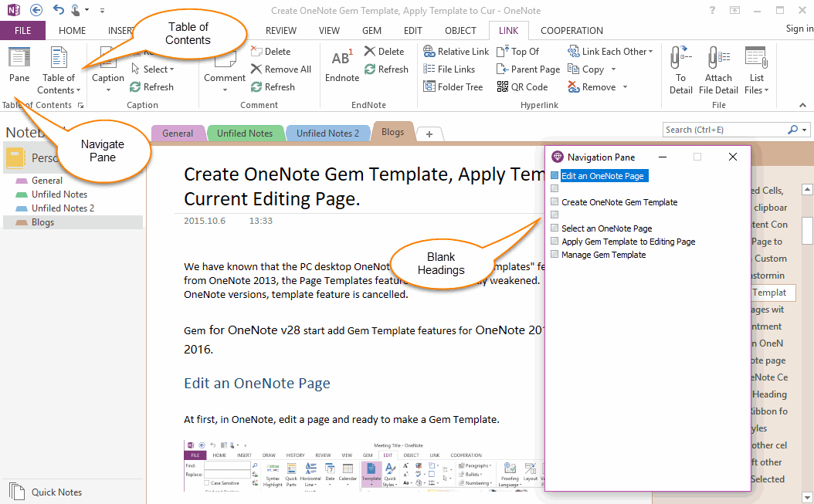This screenshot has height=504, width=814.
Task: Expand the List Files dropdown arrow
Action: coord(765,90)
